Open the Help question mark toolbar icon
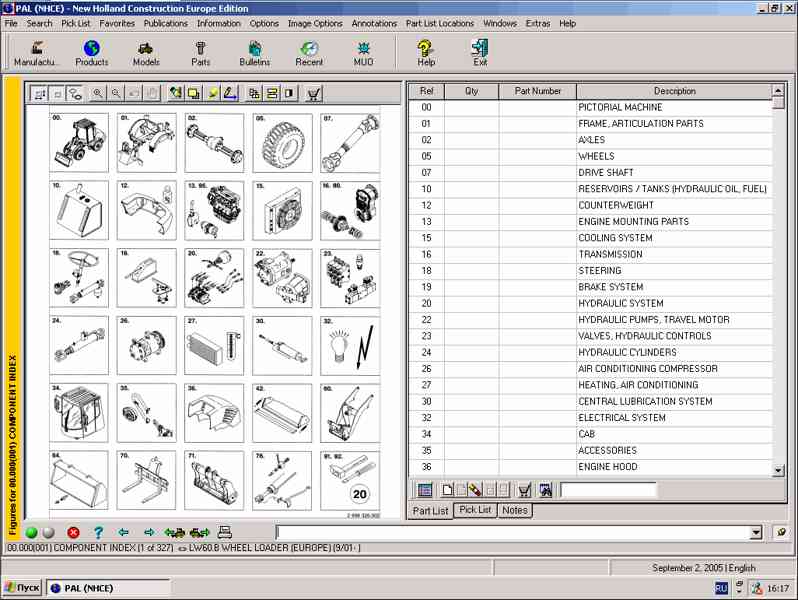This screenshot has height=600, width=798. point(426,53)
